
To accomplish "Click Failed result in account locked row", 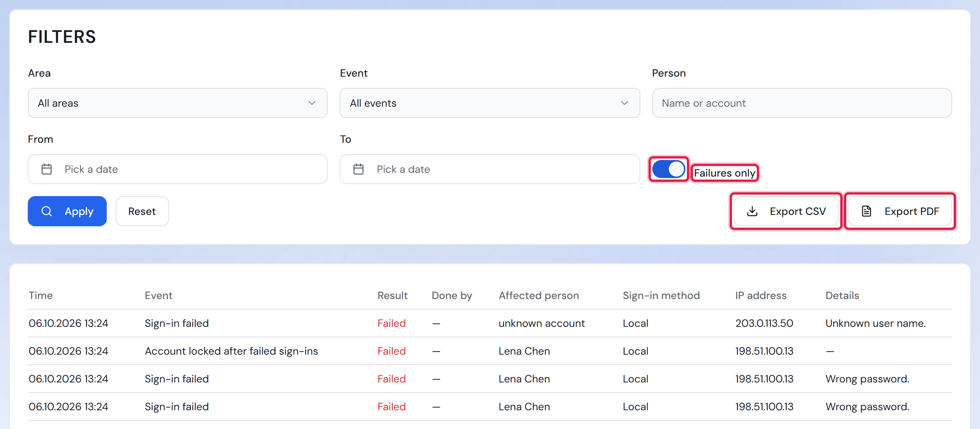I will point(392,351).
